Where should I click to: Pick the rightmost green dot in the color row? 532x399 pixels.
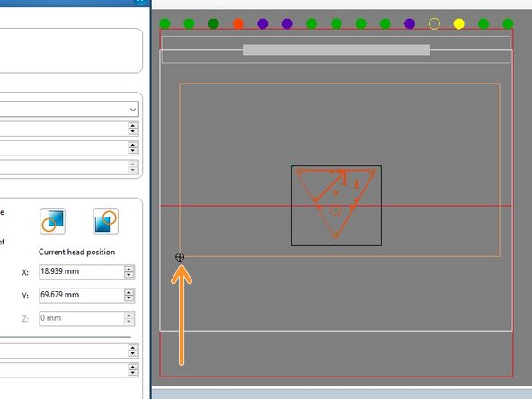(x=508, y=23)
